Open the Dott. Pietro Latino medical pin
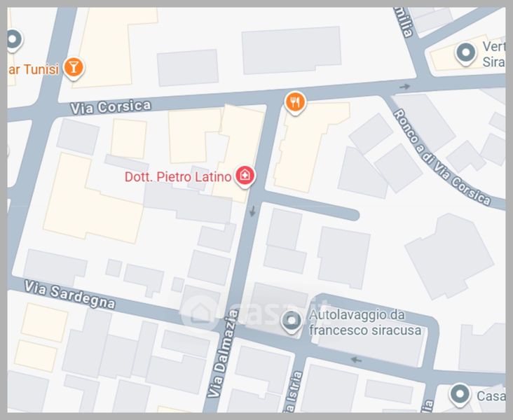 tap(245, 176)
